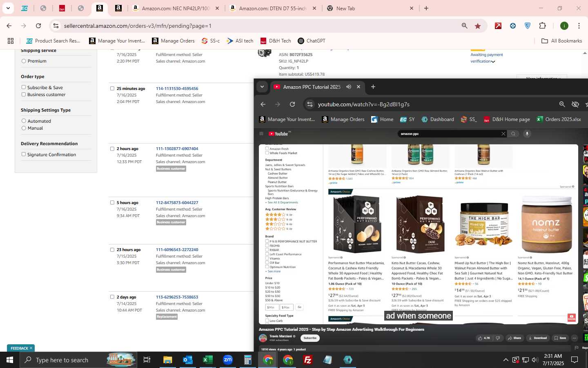Select the Premium shipping service radio
The image size is (588, 368).
pos(24,61)
